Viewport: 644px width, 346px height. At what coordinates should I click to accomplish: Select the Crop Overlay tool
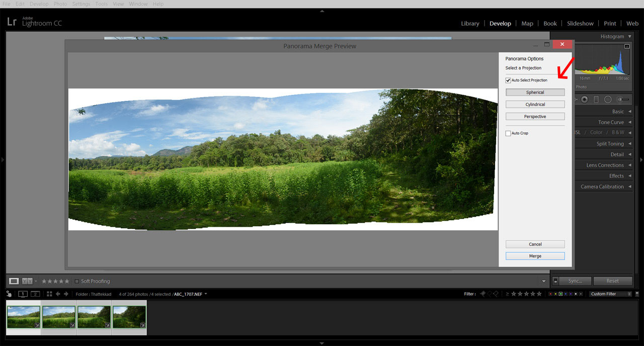click(x=575, y=99)
